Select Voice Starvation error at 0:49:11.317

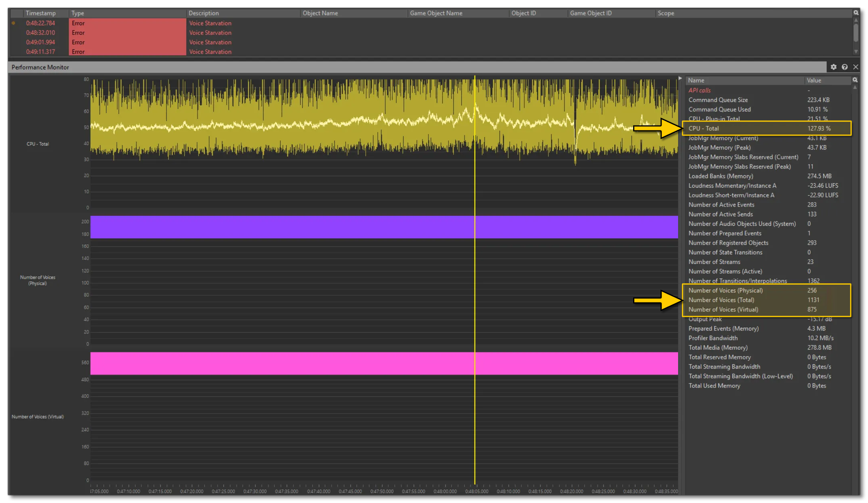click(x=210, y=52)
